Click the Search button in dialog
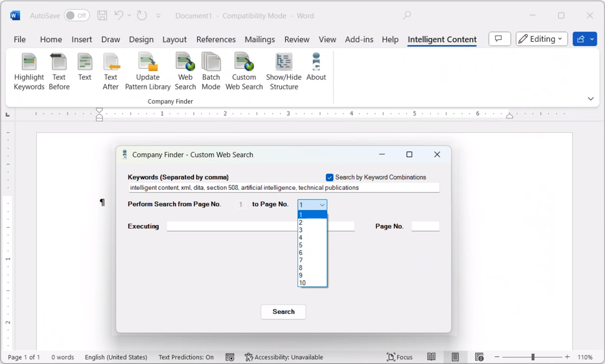This screenshot has height=364, width=605. click(283, 312)
